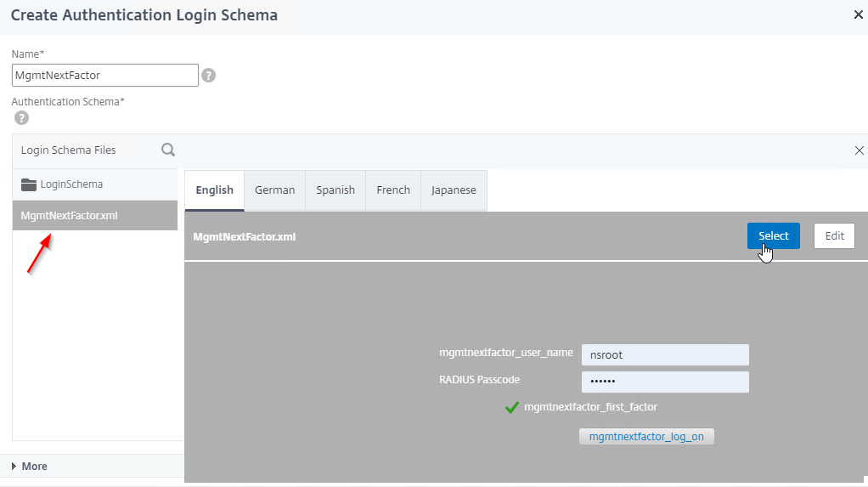Click the Authentication Schema help icon
The image size is (868, 487).
tap(21, 118)
